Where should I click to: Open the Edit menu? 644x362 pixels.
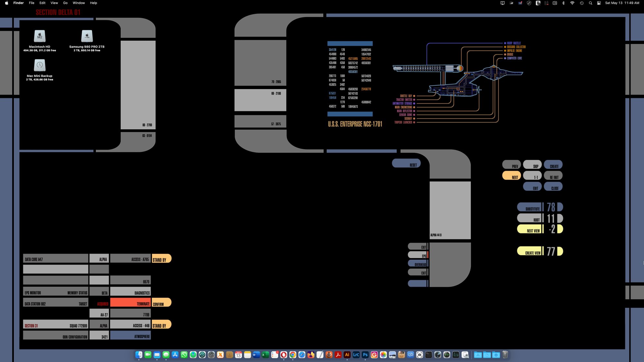tap(42, 3)
